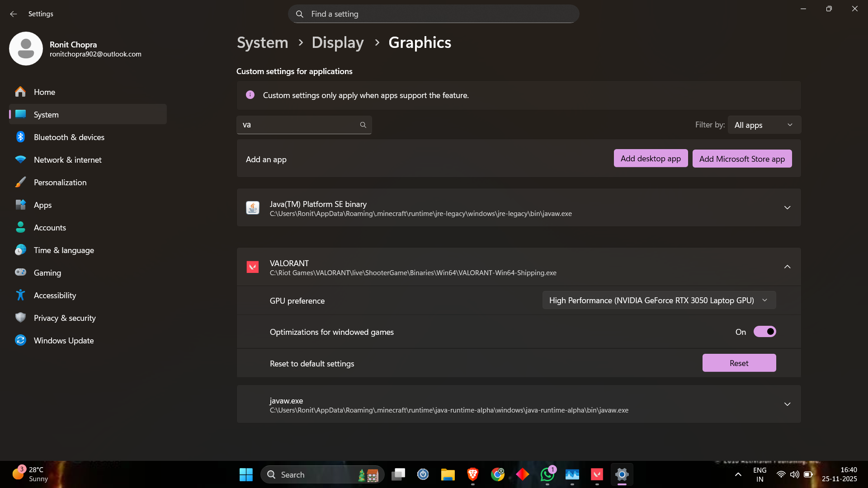Click the search magnifier in app filter box
The image size is (868, 488).
click(363, 125)
